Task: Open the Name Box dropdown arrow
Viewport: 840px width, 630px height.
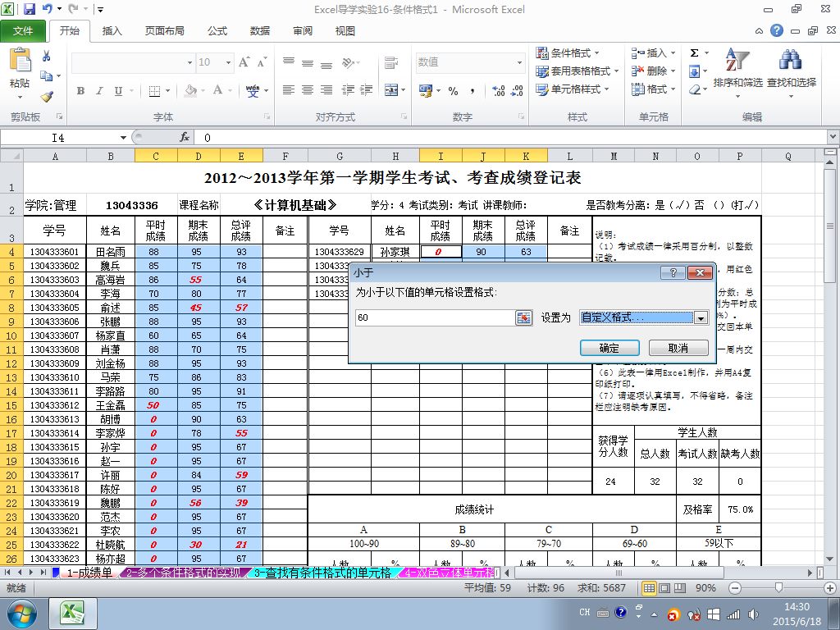Action: point(123,138)
